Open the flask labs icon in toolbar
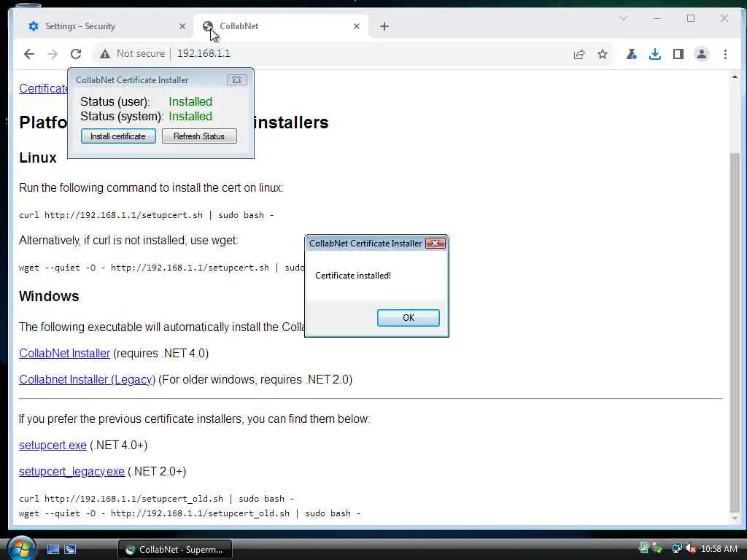The height and width of the screenshot is (560, 747). coord(632,54)
